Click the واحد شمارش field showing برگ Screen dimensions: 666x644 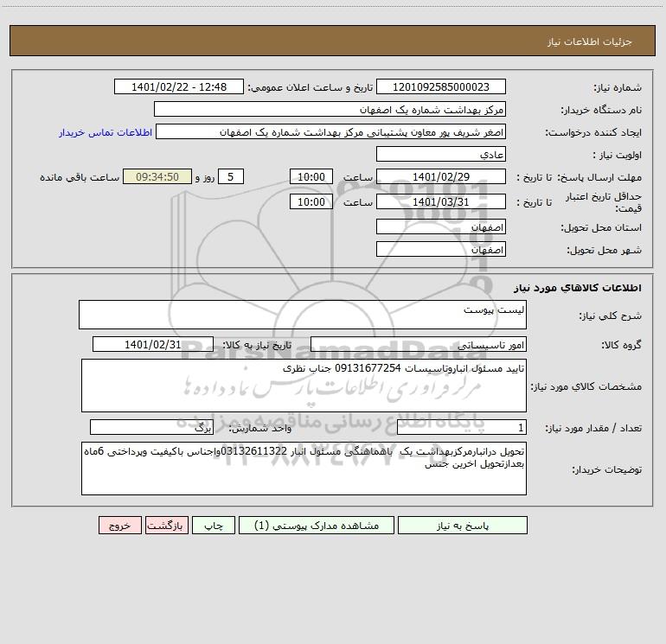click(151, 428)
